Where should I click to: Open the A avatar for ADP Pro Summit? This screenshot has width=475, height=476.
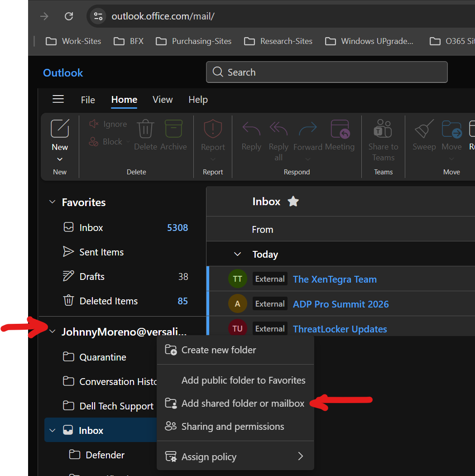[237, 303]
